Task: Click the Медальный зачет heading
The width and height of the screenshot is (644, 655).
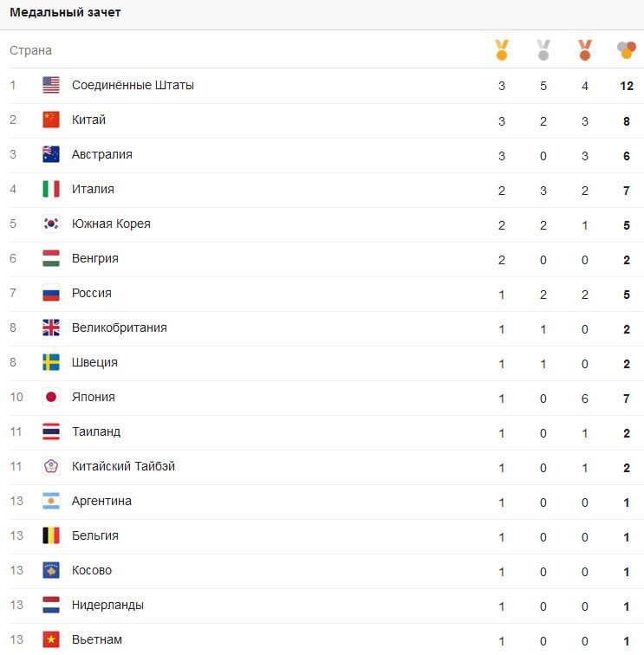Action: pyautogui.click(x=65, y=12)
